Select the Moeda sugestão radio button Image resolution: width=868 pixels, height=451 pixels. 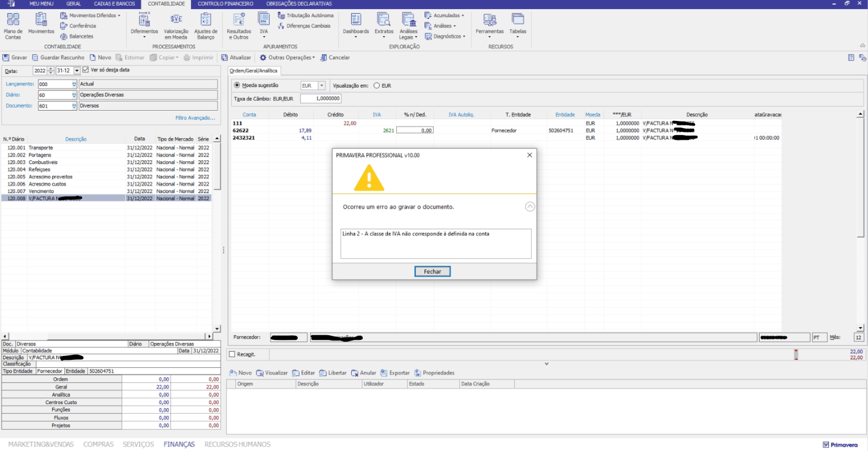237,85
